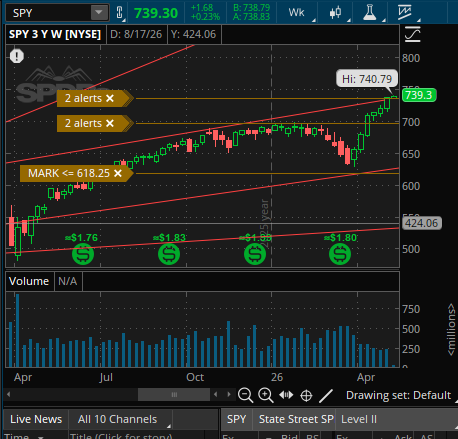Screen dimensions: 458x439
Task: Open the drawings tool icon in toolbar
Action: pyautogui.click(x=405, y=13)
